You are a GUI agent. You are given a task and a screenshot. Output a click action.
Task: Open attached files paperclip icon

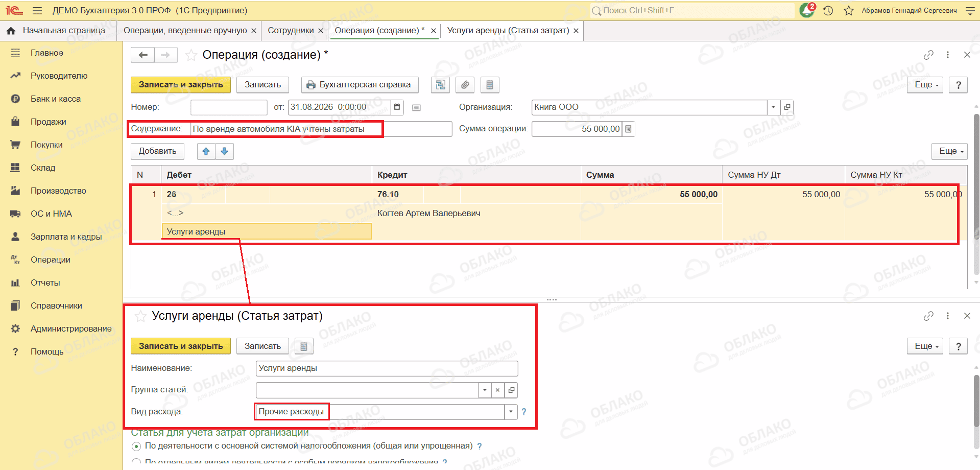tap(465, 85)
